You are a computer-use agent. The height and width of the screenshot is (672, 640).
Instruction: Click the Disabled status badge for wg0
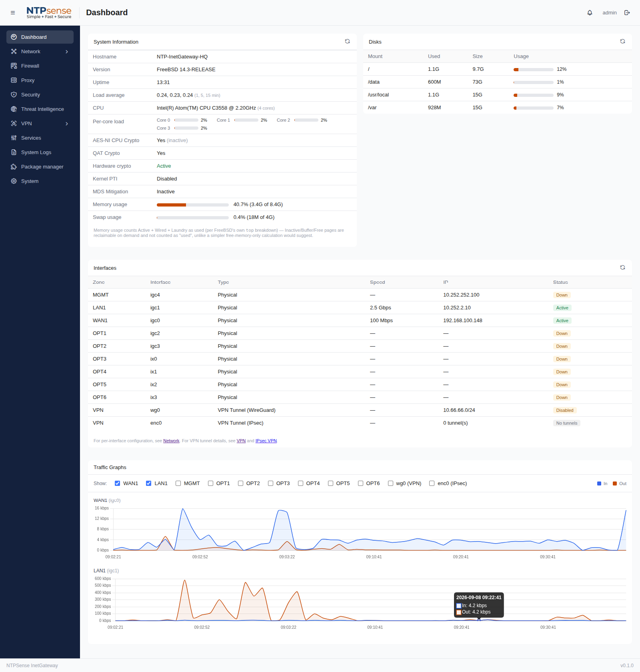coord(565,410)
